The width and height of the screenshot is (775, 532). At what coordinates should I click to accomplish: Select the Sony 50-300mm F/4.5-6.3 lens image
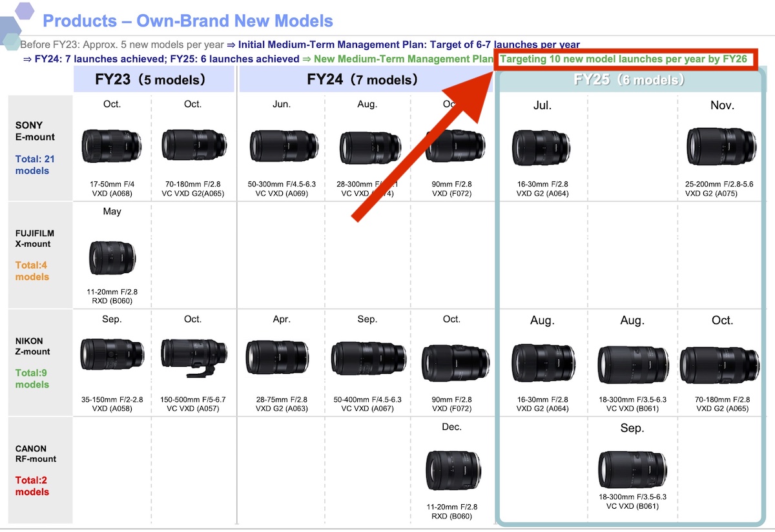coord(282,146)
